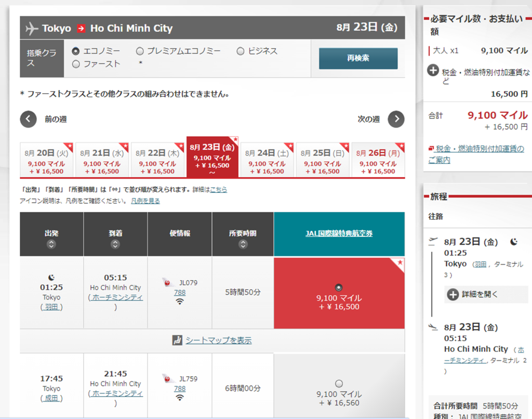Click the next week arrow icon
Screen dimensions: 532x419
[x=396, y=119]
